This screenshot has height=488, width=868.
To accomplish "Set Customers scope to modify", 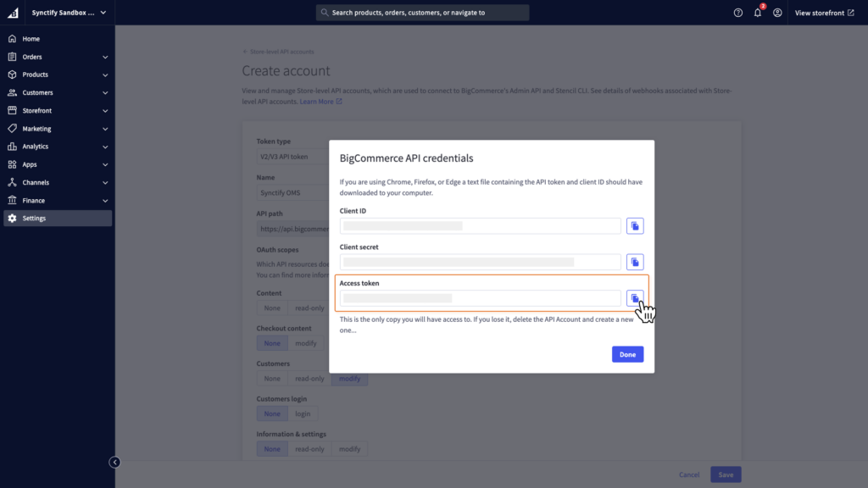I will tap(349, 379).
